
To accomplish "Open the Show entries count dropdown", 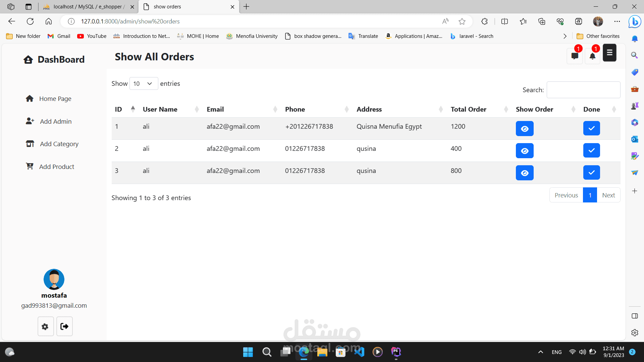I will click(x=144, y=83).
